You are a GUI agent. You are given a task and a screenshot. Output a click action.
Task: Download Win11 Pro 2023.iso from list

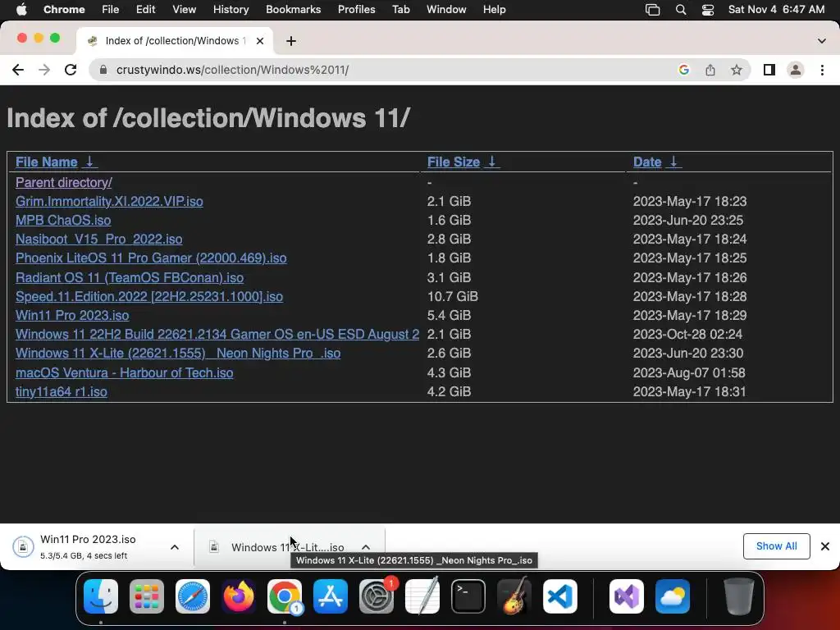point(72,315)
